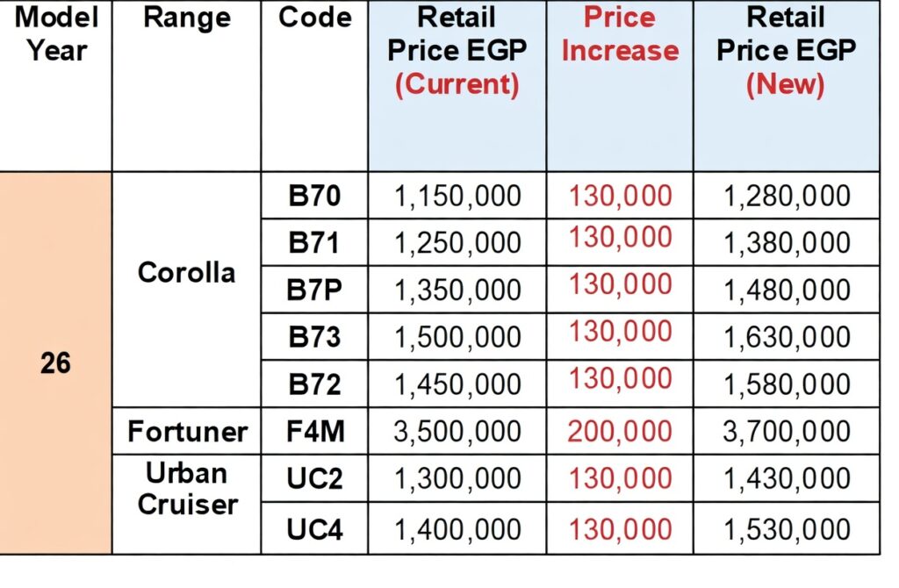The width and height of the screenshot is (899, 588).
Task: Click the 200,000 price increase value
Action: 620,431
